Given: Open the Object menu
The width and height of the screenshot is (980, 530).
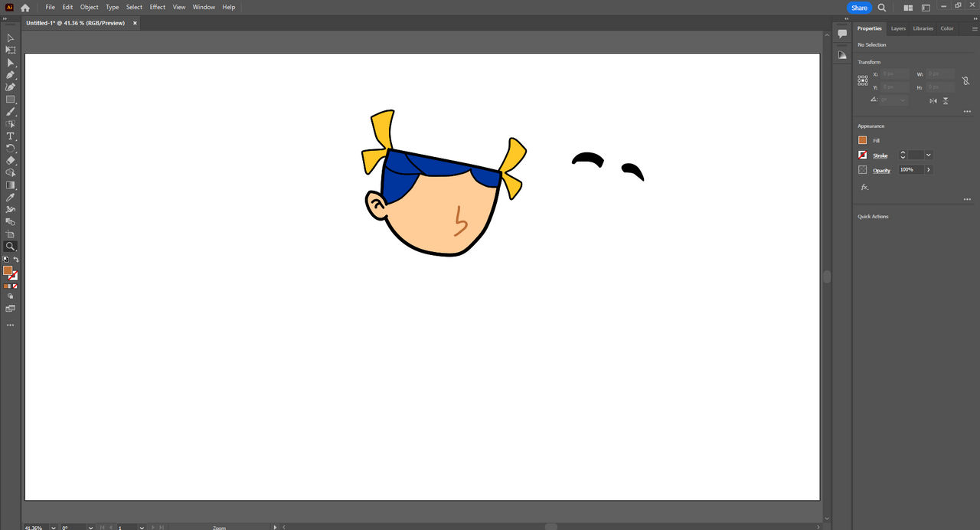Looking at the screenshot, I should pos(90,7).
